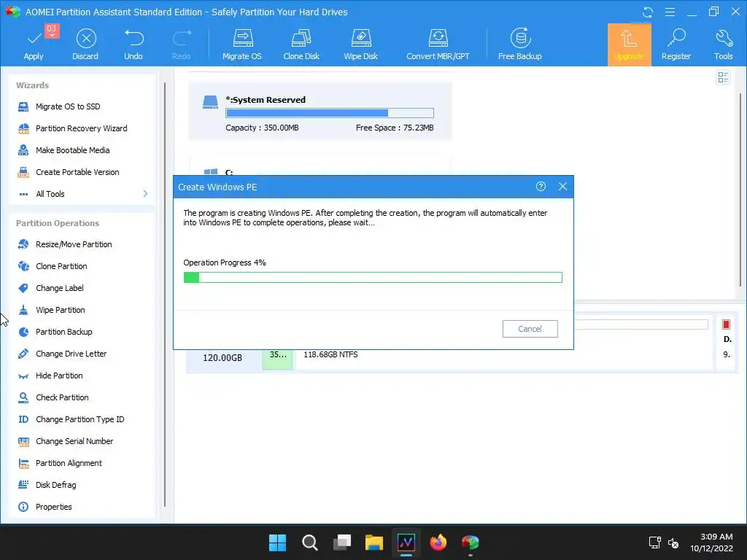Undo the last operation
The width and height of the screenshot is (747, 560).
[x=133, y=44]
